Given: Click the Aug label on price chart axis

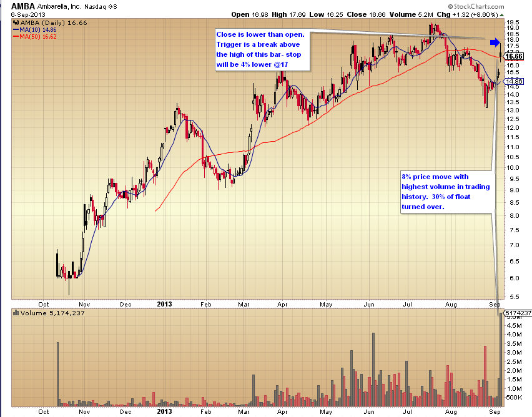Looking at the screenshot, I should 451,305.
